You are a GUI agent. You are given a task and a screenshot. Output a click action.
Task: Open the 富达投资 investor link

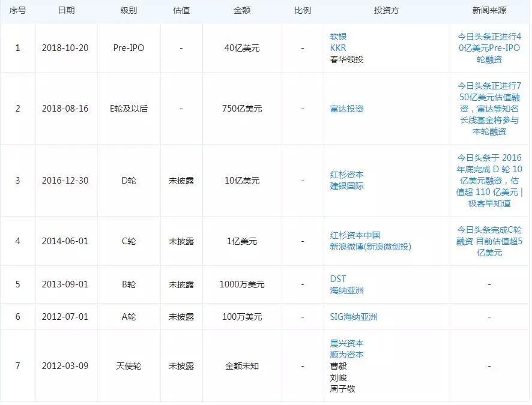click(x=346, y=109)
